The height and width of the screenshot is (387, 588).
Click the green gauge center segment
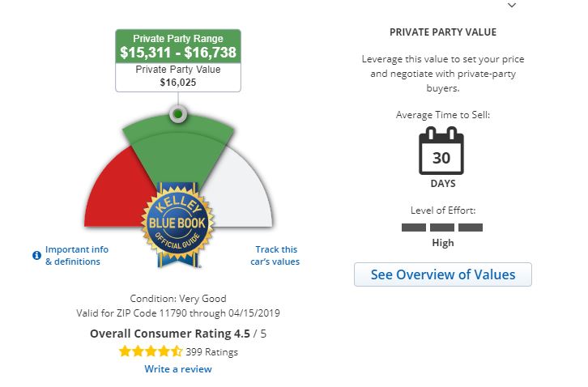click(x=178, y=150)
